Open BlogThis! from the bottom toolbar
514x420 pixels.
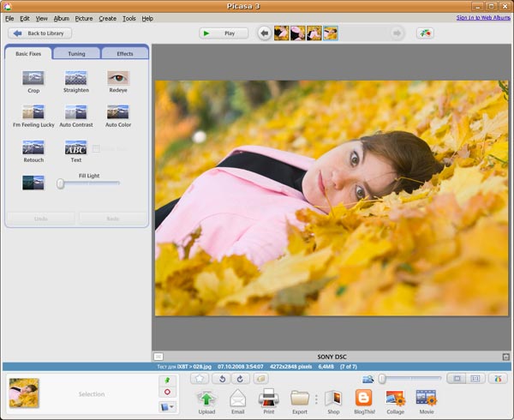tap(364, 398)
